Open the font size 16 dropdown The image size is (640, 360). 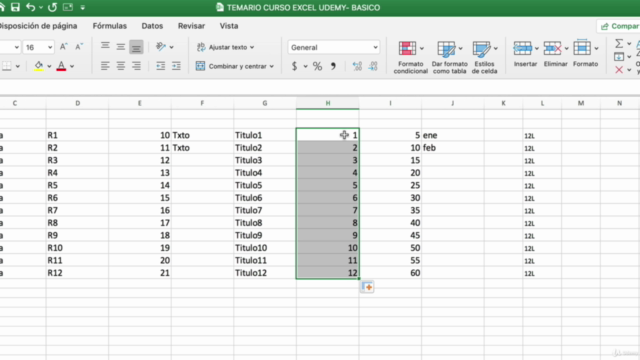[50, 47]
